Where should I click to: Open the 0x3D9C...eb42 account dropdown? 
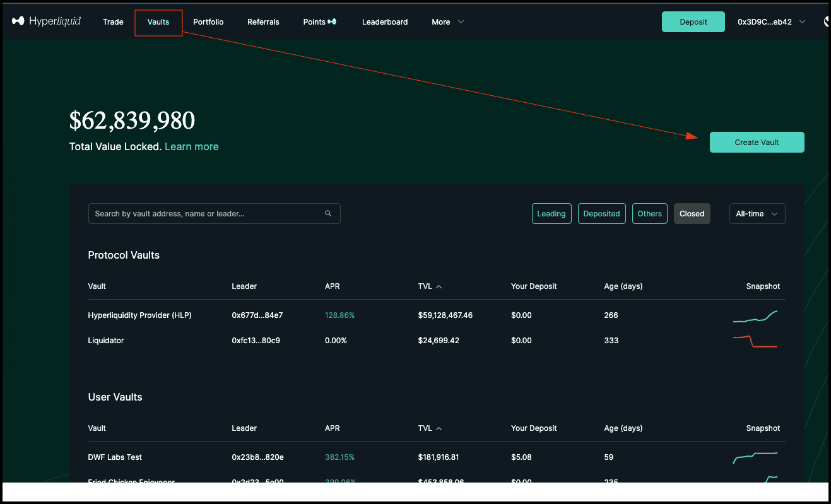pos(772,21)
